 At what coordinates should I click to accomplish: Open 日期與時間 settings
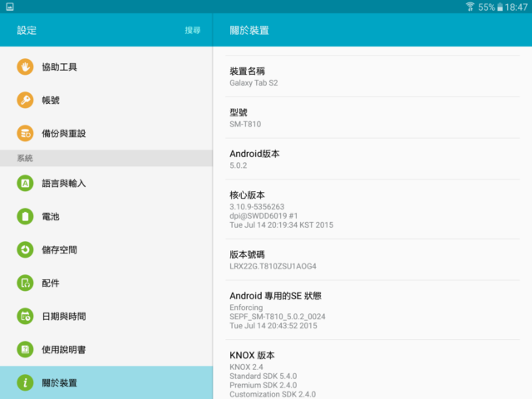pyautogui.click(x=106, y=316)
